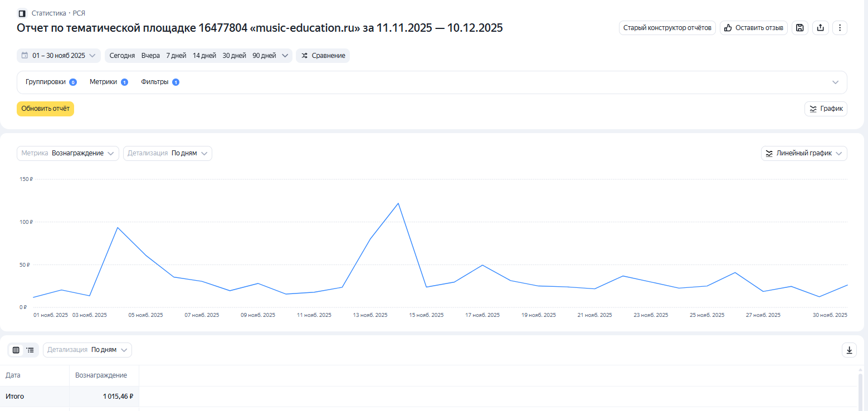
Task: Click the thumbs-up feedback icon
Action: coord(728,28)
